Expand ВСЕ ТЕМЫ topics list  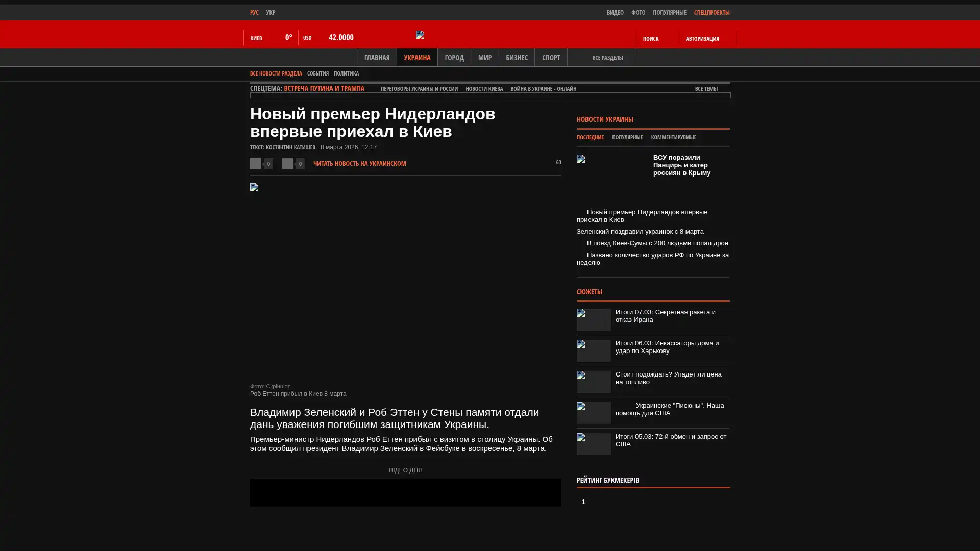pyautogui.click(x=706, y=89)
